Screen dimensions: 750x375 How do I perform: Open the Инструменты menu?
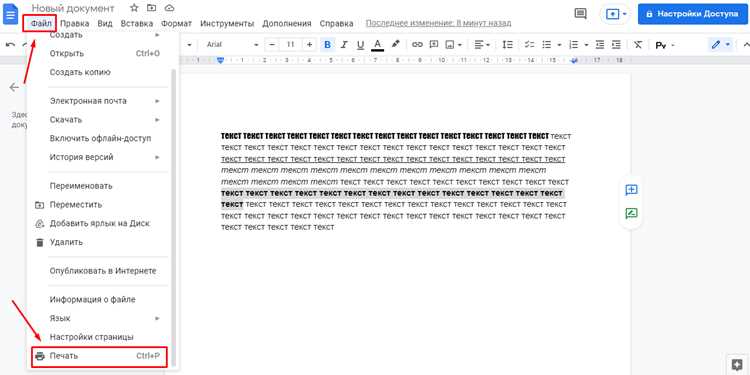(x=227, y=23)
